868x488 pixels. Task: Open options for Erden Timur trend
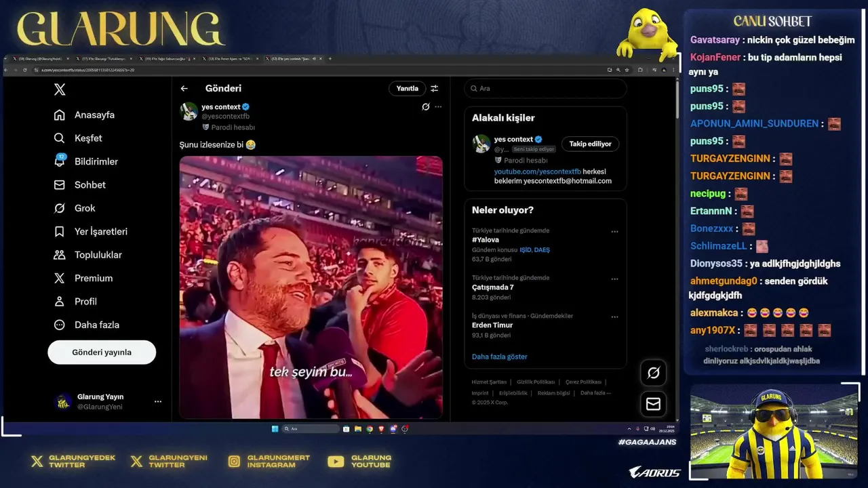[614, 317]
